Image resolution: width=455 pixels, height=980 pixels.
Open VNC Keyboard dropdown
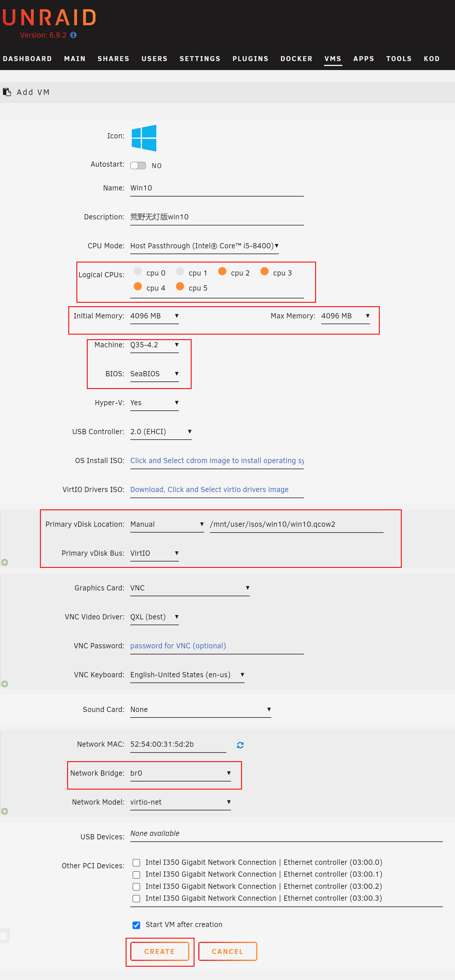tap(187, 675)
